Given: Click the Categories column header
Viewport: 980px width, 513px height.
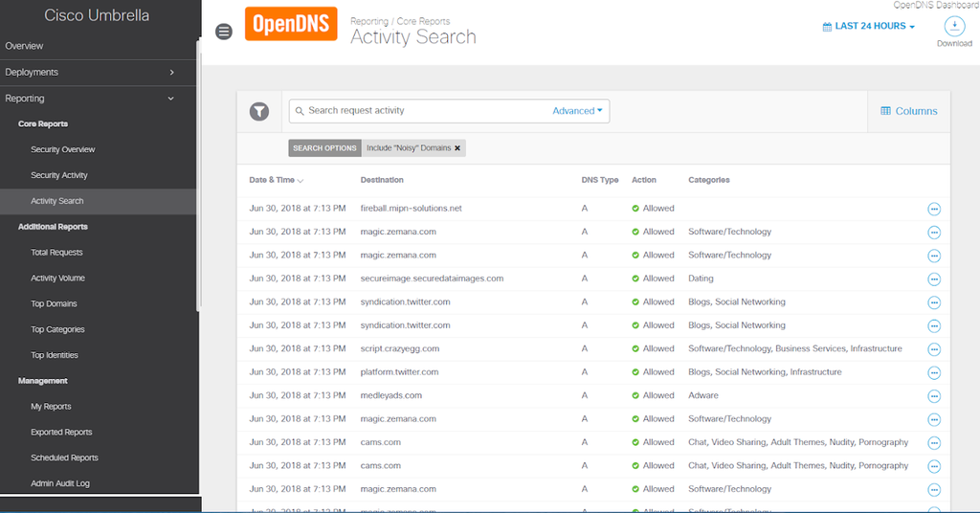Looking at the screenshot, I should 709,180.
